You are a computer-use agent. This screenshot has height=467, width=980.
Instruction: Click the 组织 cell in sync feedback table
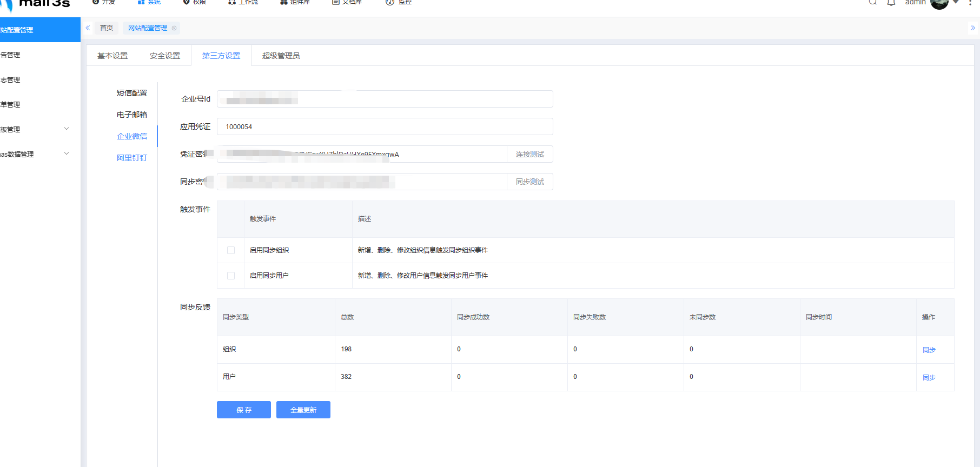(276, 349)
